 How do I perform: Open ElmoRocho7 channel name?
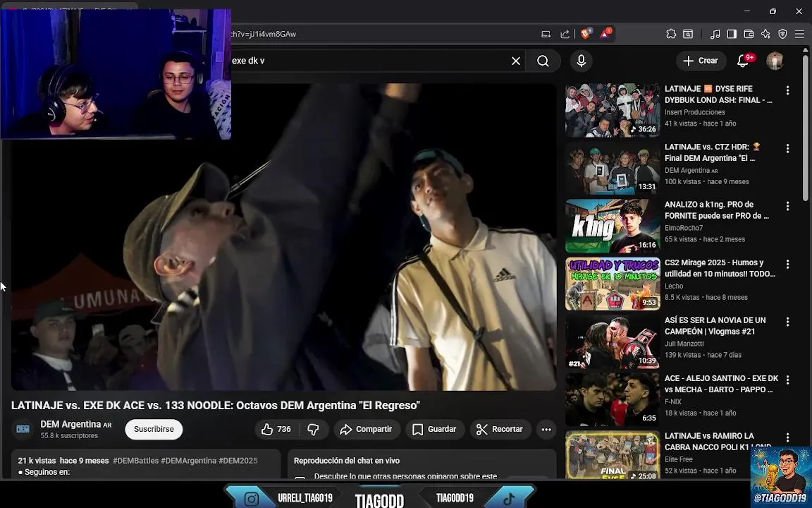pos(684,228)
